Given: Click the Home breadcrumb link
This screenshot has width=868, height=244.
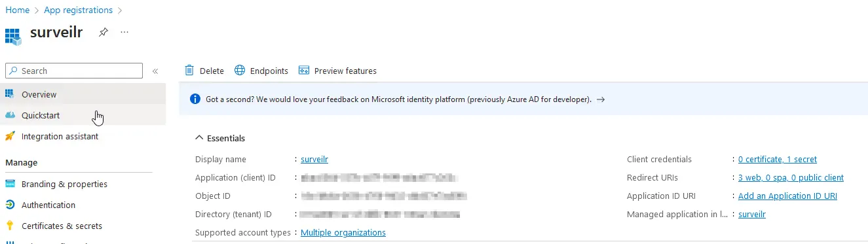Looking at the screenshot, I should click(17, 10).
